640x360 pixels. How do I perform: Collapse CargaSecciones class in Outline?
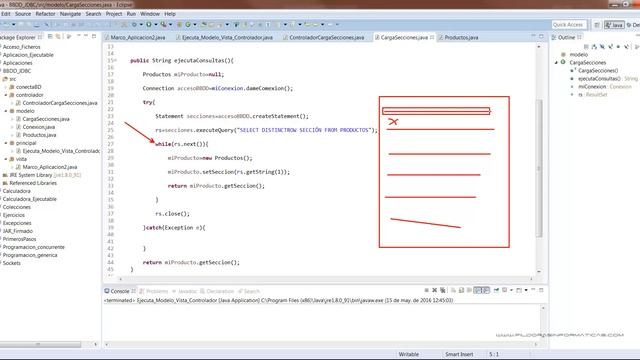556,62
